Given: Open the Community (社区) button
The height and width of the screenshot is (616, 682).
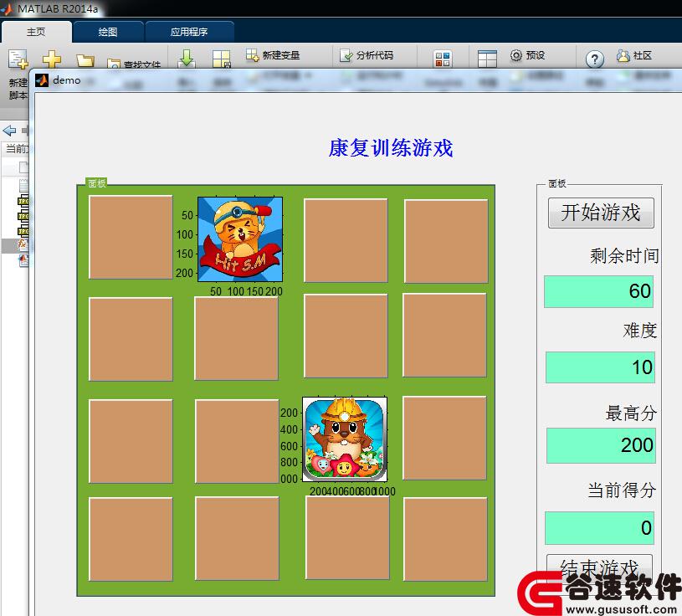Looking at the screenshot, I should click(x=634, y=55).
